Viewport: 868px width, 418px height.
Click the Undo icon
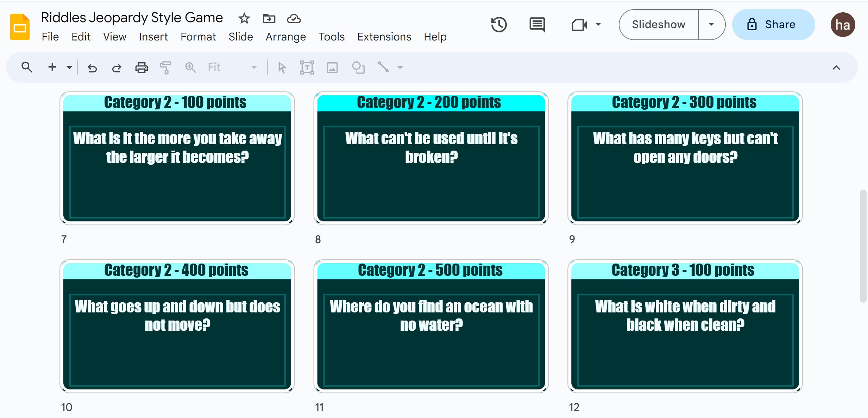[x=92, y=67]
